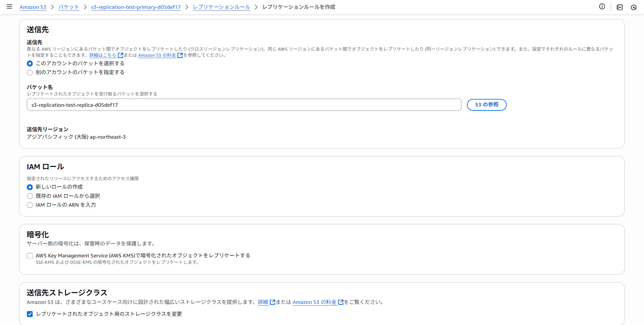Image resolution: width=644 pixels, height=325 pixels.
Task: Uncheck レプリケートされたオブジェクト用のストレージクラスを変更
Action: [30, 314]
